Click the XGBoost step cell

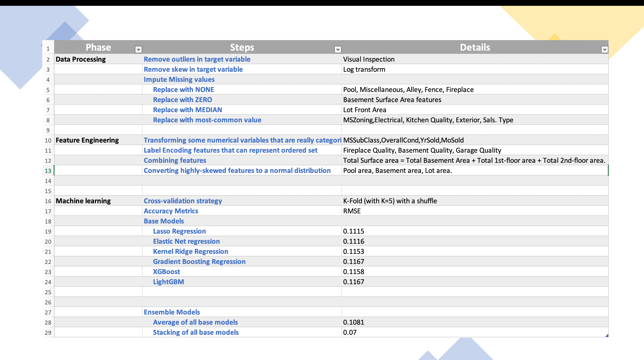click(x=166, y=272)
